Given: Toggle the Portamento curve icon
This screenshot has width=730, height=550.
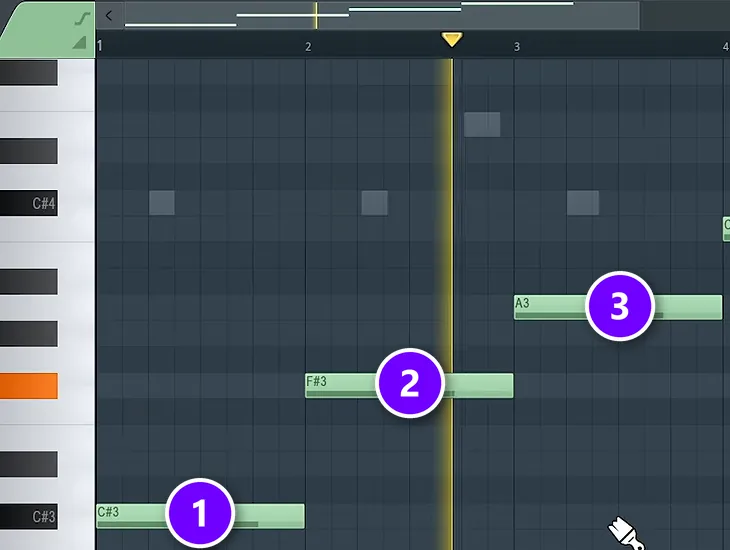Looking at the screenshot, I should (82, 19).
